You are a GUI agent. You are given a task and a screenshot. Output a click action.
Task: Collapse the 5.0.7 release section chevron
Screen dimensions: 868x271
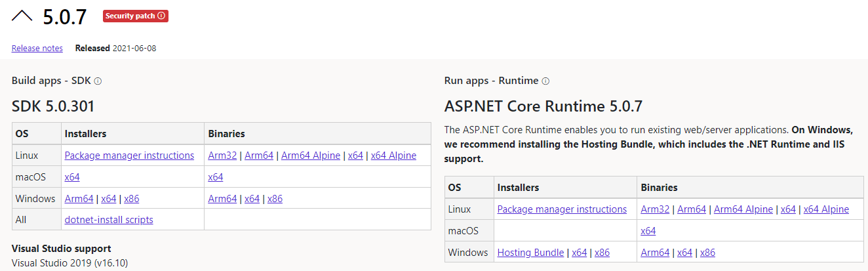pos(22,16)
